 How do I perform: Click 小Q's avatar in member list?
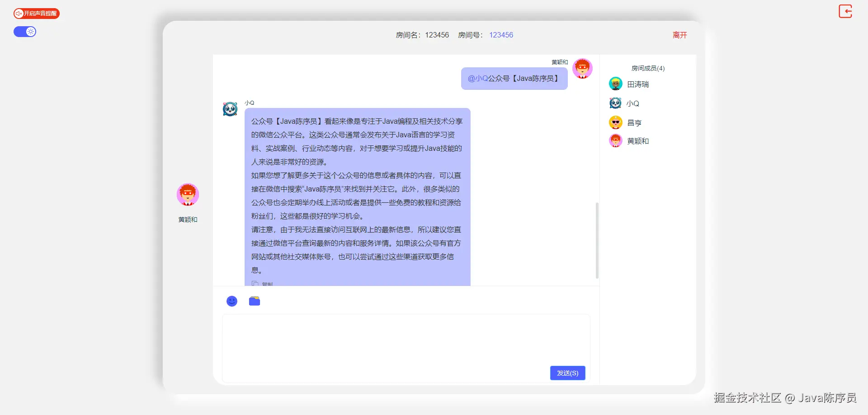pos(616,103)
